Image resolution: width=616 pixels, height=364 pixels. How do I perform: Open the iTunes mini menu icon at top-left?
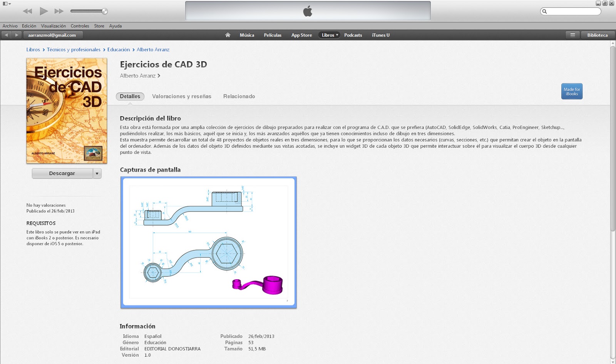[x=7, y=3]
